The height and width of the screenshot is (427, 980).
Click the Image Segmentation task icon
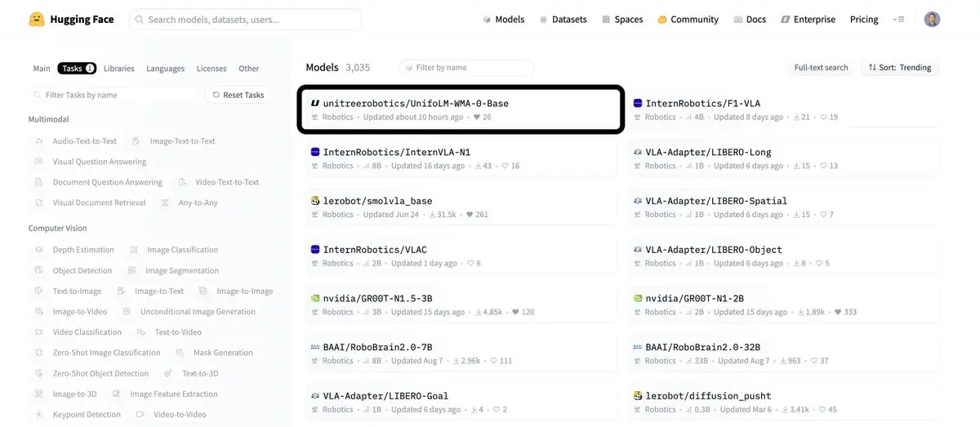tap(131, 270)
